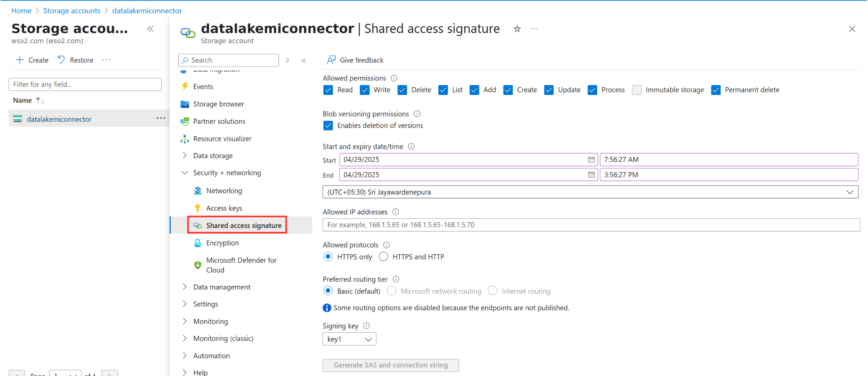The width and height of the screenshot is (868, 376).
Task: Click the Events lightning bolt icon
Action: [185, 86]
